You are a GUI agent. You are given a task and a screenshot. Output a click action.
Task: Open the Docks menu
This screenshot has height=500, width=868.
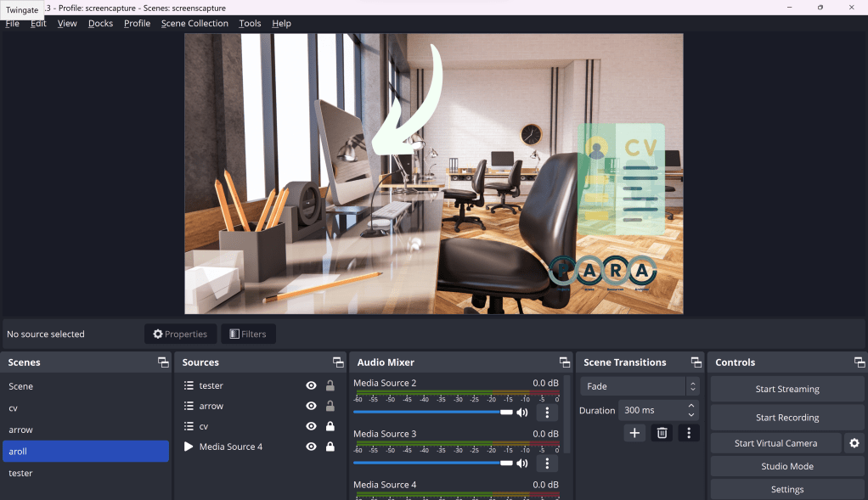(100, 23)
